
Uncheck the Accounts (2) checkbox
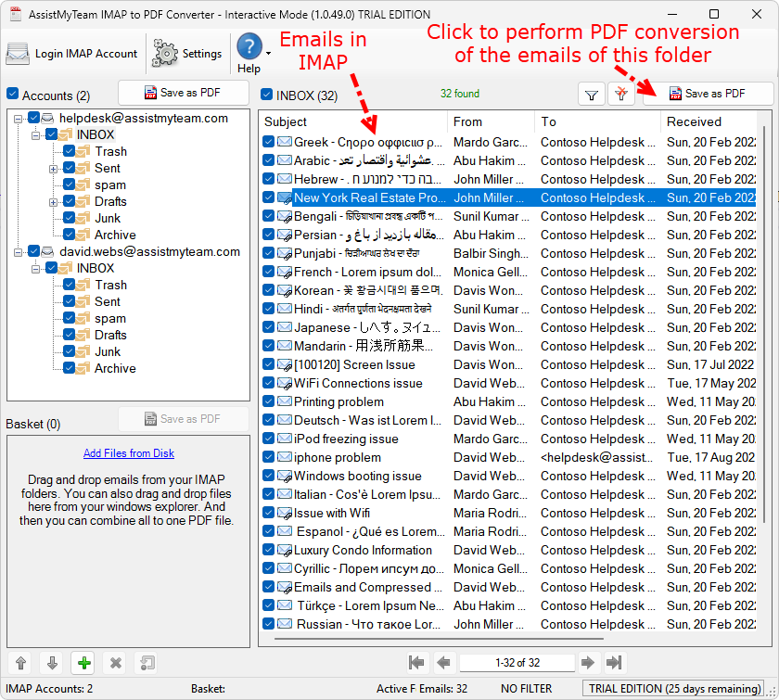[11, 95]
